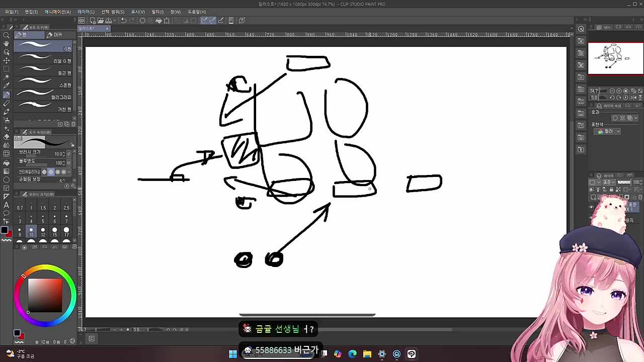Select the Balloon tool
644x362 pixels.
[7, 213]
